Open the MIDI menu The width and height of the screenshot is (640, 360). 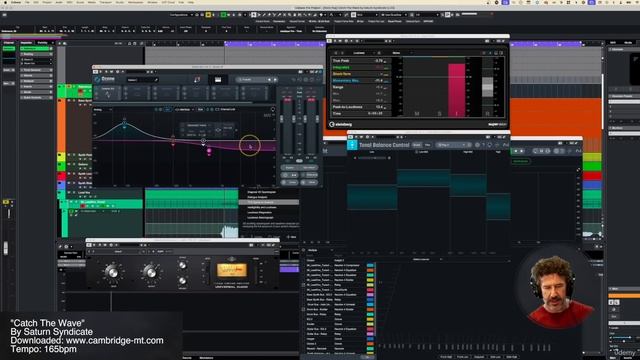69,2
